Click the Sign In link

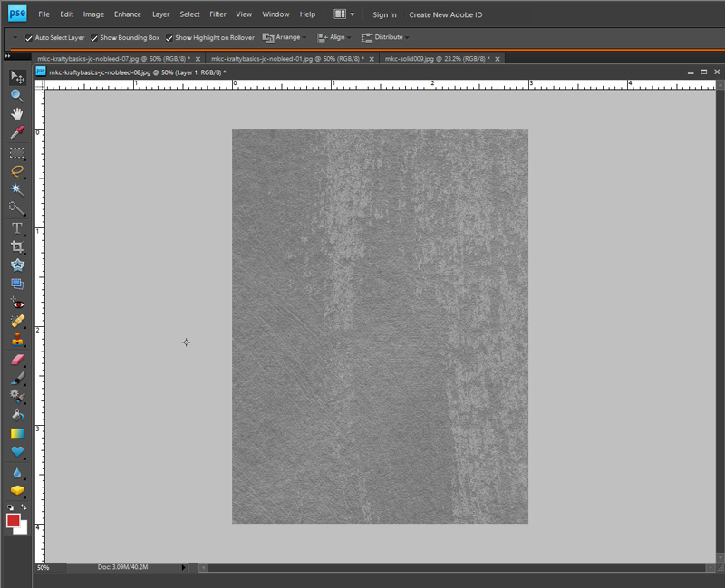click(x=384, y=14)
